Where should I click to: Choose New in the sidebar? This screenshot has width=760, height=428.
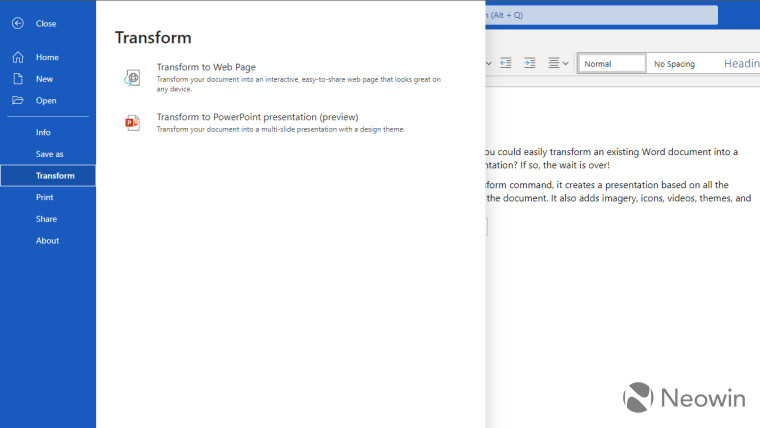pos(44,79)
